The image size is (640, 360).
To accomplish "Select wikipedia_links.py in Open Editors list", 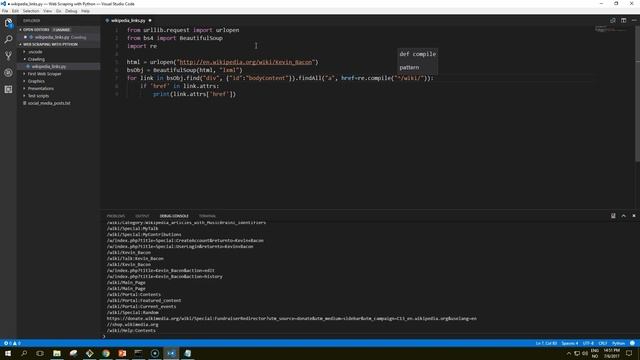I will tap(52, 37).
